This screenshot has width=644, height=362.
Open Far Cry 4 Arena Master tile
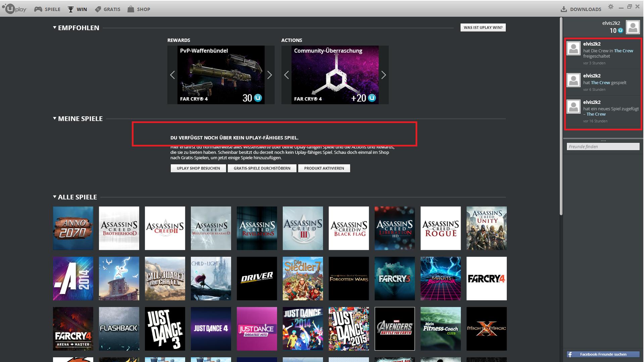pyautogui.click(x=73, y=329)
